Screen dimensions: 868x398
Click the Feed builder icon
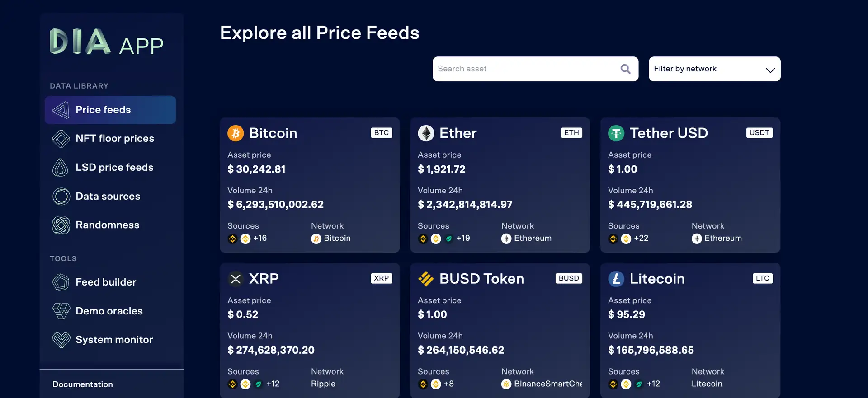[61, 282]
